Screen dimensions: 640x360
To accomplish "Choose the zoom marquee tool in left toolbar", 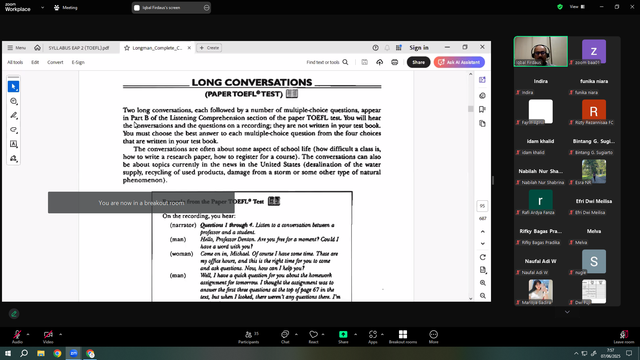I will 13,101.
